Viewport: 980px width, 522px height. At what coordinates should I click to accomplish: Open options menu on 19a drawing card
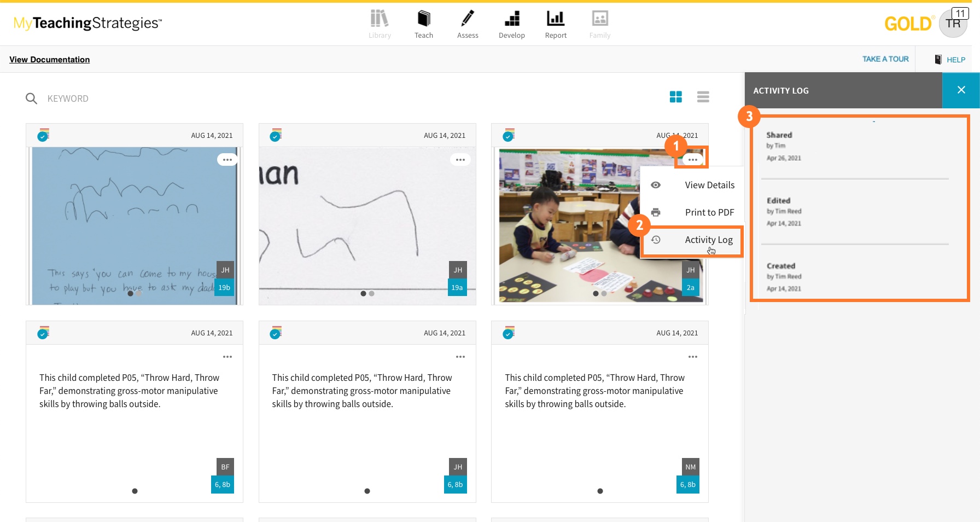pyautogui.click(x=460, y=160)
